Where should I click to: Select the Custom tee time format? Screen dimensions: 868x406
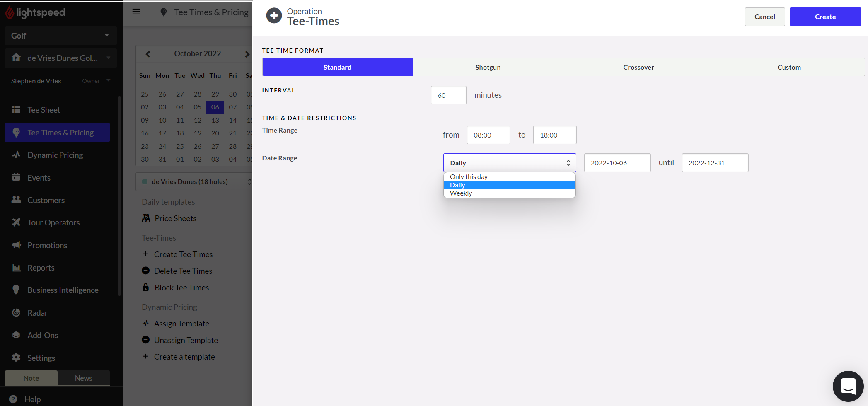pos(789,67)
